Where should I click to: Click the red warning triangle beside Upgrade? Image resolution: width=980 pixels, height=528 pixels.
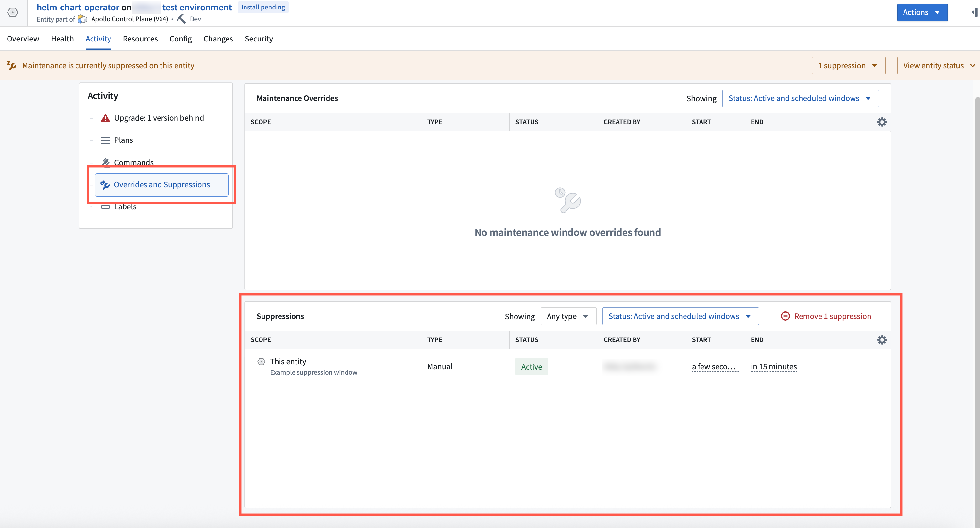105,118
